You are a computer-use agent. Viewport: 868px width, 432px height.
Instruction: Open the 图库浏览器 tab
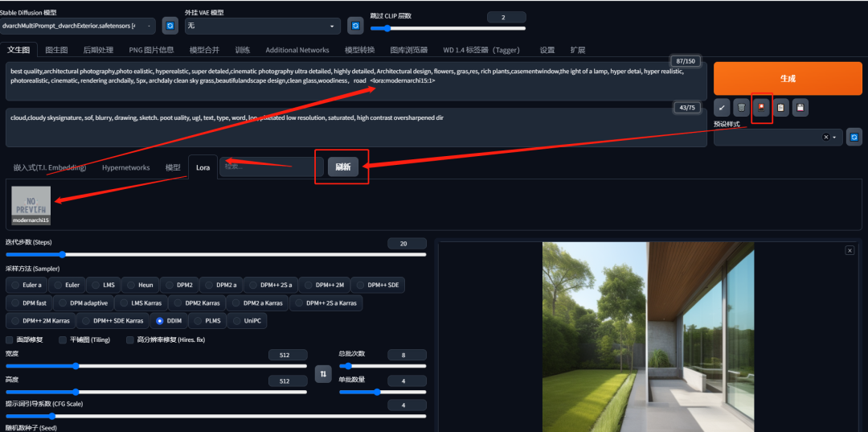pyautogui.click(x=409, y=50)
